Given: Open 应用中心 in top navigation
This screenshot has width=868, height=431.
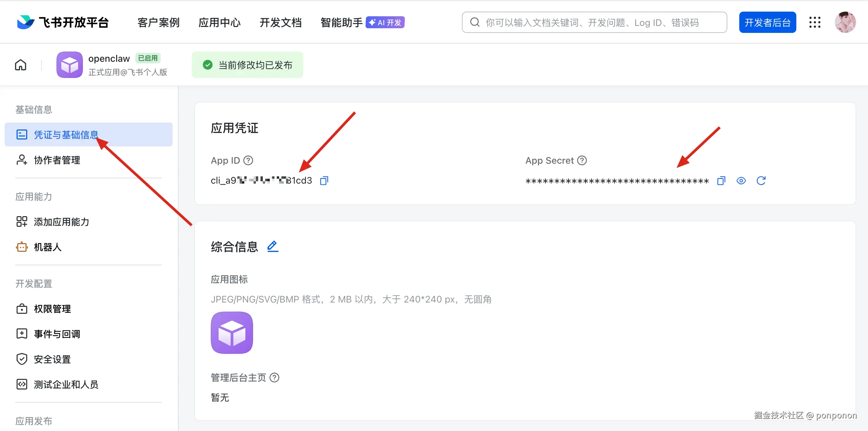Looking at the screenshot, I should 219,23.
